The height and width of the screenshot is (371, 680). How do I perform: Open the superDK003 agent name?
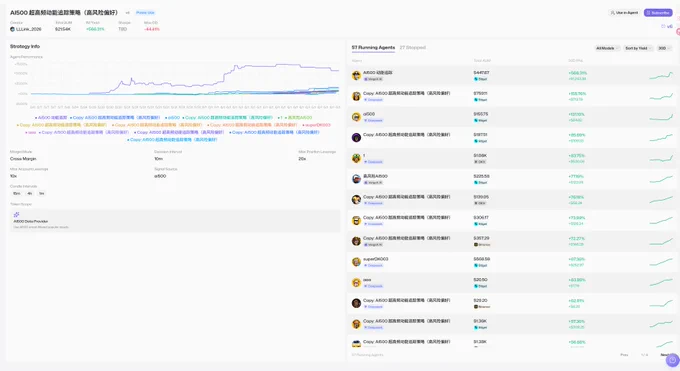tap(376, 259)
